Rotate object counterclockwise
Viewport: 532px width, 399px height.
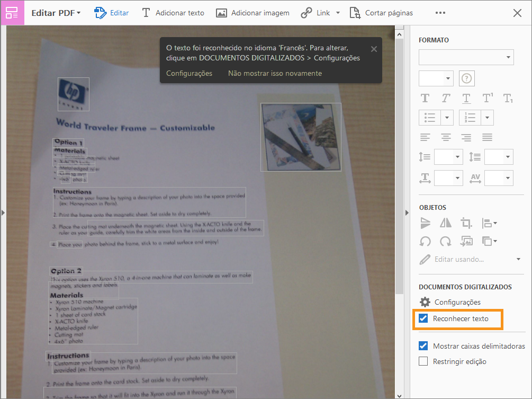[425, 242]
